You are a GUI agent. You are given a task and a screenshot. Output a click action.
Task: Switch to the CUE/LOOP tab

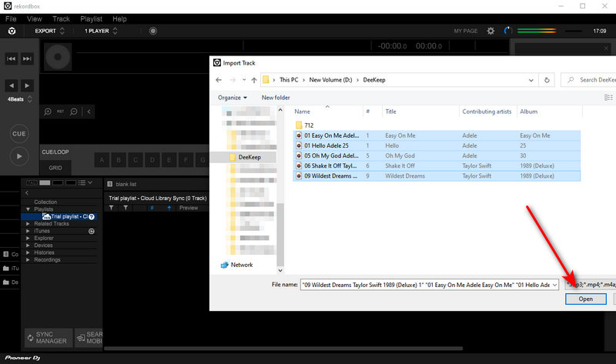coord(55,152)
